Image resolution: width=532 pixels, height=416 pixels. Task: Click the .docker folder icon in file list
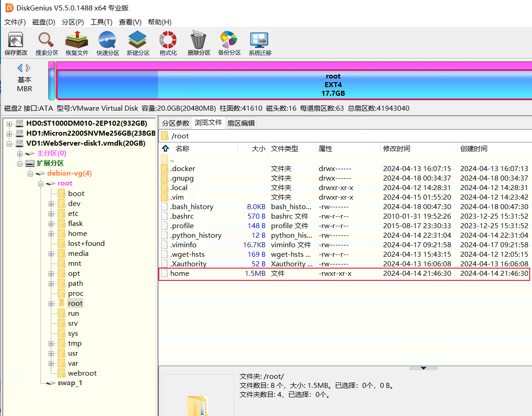165,168
